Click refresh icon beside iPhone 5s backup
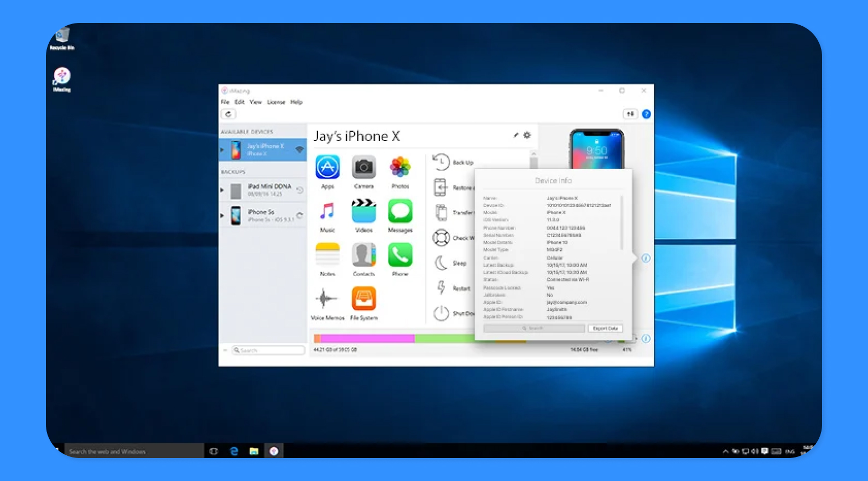The width and height of the screenshot is (868, 481). pos(300,215)
